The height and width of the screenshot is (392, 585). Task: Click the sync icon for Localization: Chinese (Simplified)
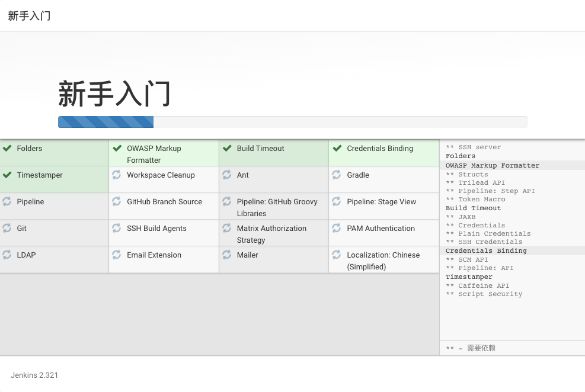(337, 255)
